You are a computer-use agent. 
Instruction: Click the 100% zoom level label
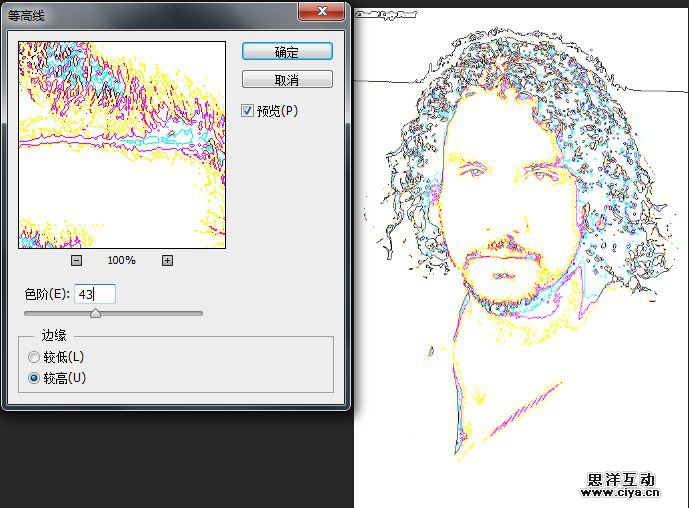[x=121, y=260]
